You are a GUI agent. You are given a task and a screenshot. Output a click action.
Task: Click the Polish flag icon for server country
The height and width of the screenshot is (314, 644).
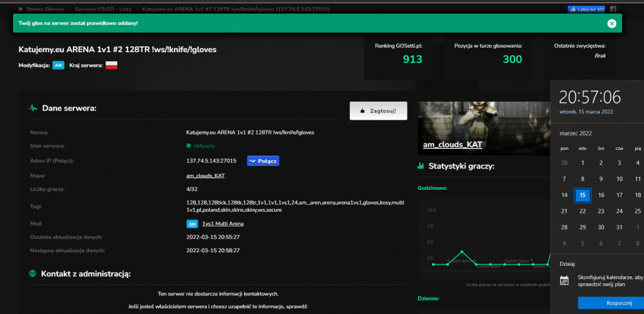click(x=111, y=65)
